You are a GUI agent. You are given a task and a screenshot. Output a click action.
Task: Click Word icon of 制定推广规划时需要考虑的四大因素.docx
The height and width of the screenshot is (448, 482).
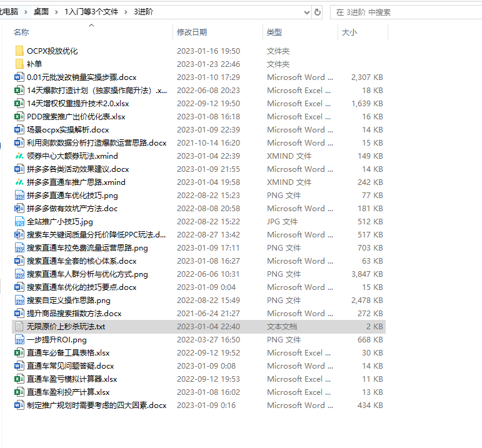click(19, 406)
